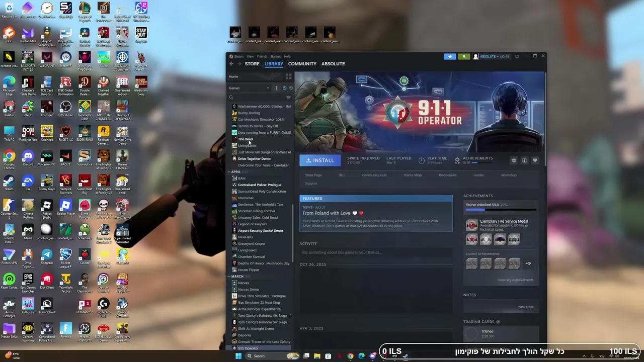Open Discord desktop shortcut
Image resolution: width=644 pixels, height=362 pixels.
pyautogui.click(x=28, y=159)
